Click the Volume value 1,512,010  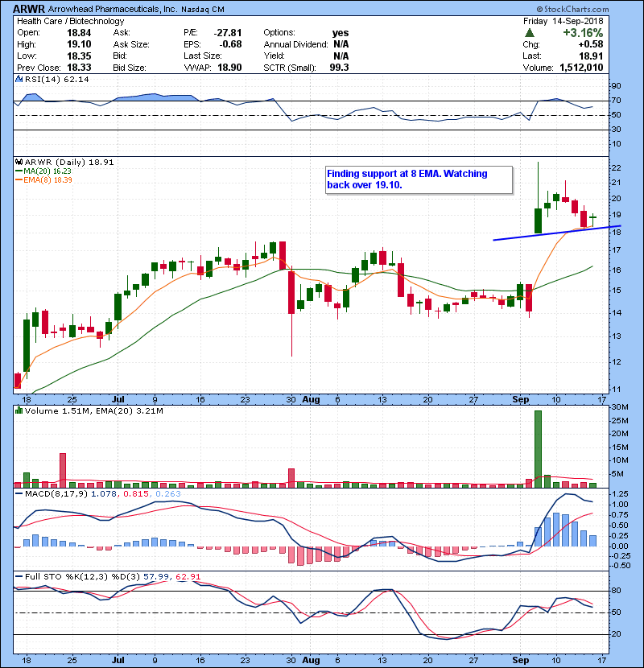point(581,68)
